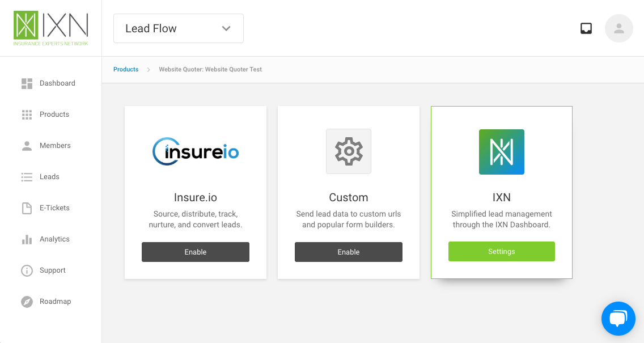This screenshot has width=644, height=343.
Task: Click the Analytics bar chart icon
Action: pos(27,239)
